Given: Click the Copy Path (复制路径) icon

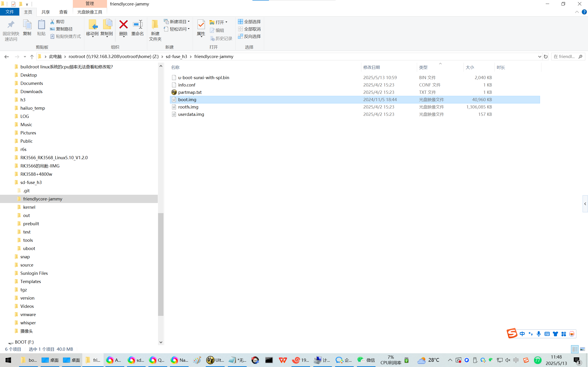Looking at the screenshot, I should [x=52, y=29].
